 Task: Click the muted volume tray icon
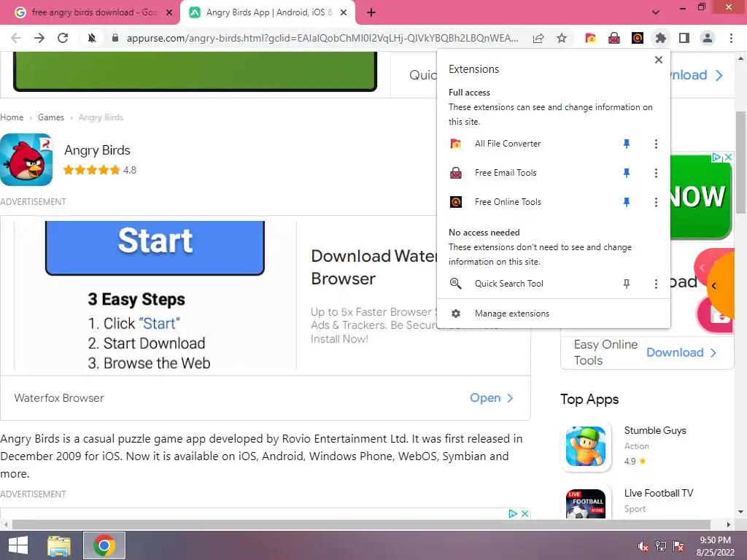(643, 546)
